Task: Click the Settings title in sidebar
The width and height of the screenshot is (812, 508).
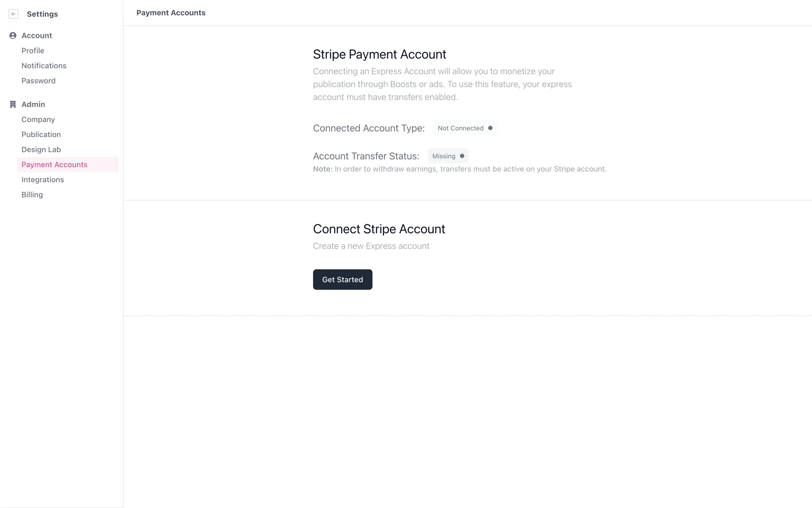Action: tap(42, 14)
